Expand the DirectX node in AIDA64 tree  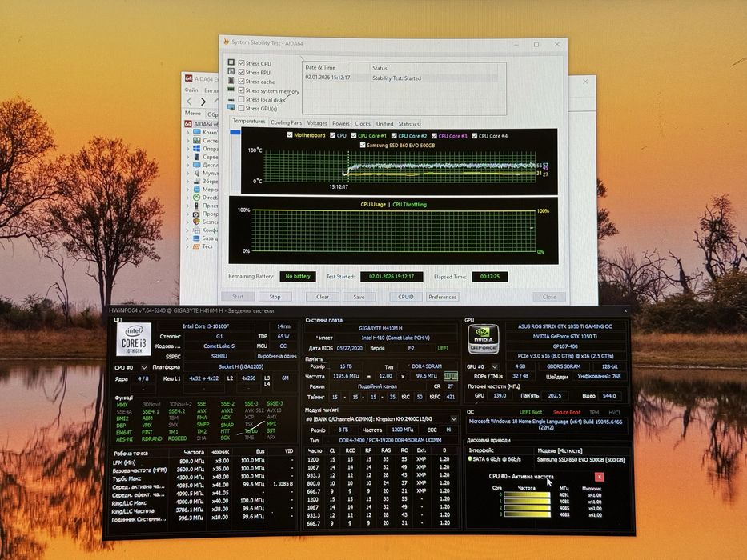point(187,197)
